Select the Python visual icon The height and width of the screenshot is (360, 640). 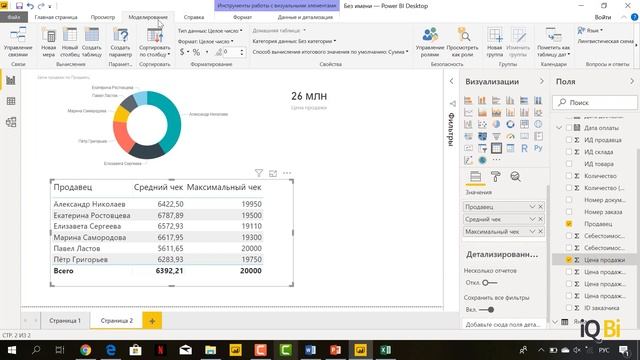(x=538, y=148)
